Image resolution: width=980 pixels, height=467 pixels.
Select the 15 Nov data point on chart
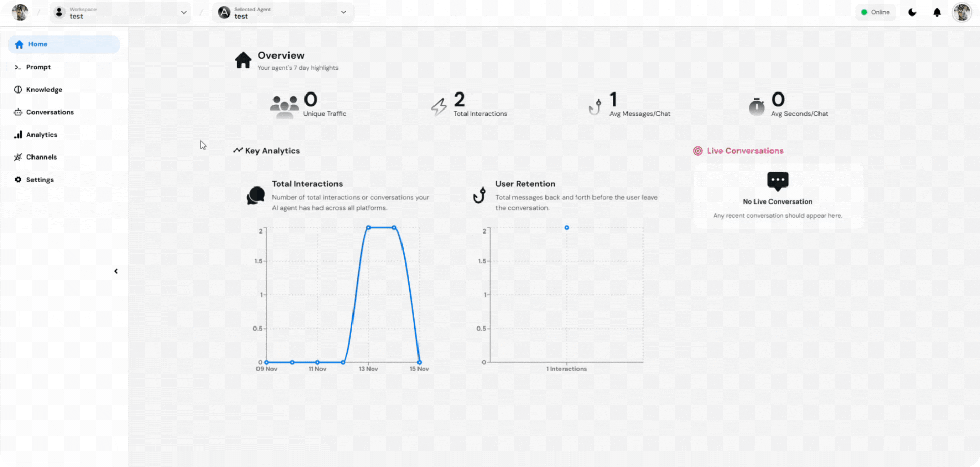[420, 362]
